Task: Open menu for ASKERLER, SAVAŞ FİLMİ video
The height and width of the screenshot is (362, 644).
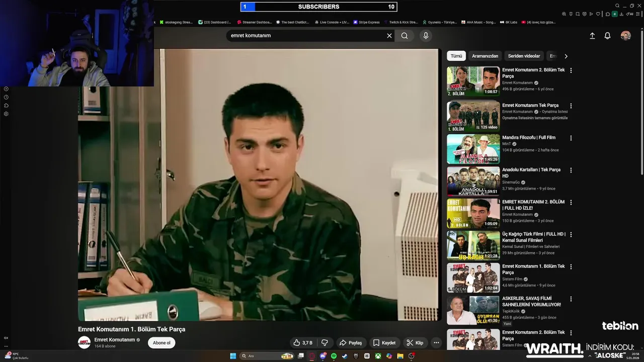Action: pyautogui.click(x=571, y=299)
